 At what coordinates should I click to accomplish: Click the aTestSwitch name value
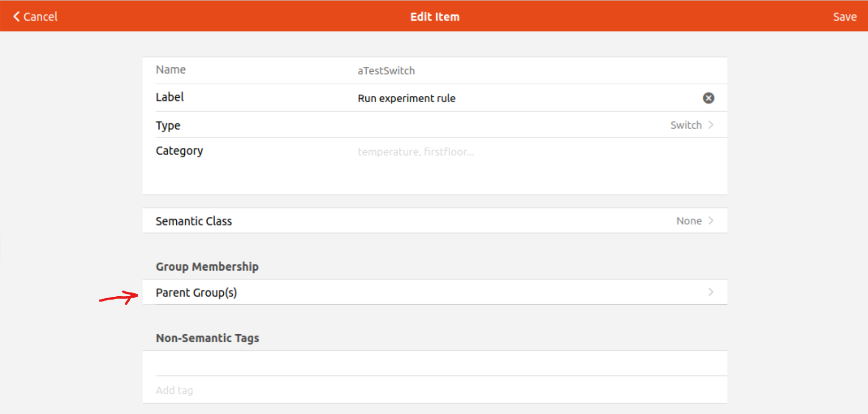pos(386,71)
